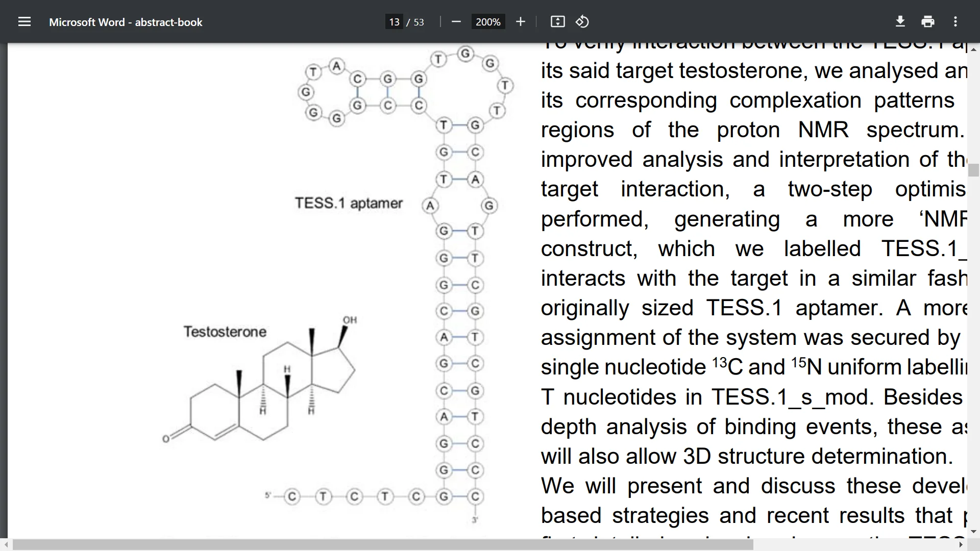Image resolution: width=980 pixels, height=551 pixels.
Task: Adjust the 200% zoom level control
Action: point(487,22)
